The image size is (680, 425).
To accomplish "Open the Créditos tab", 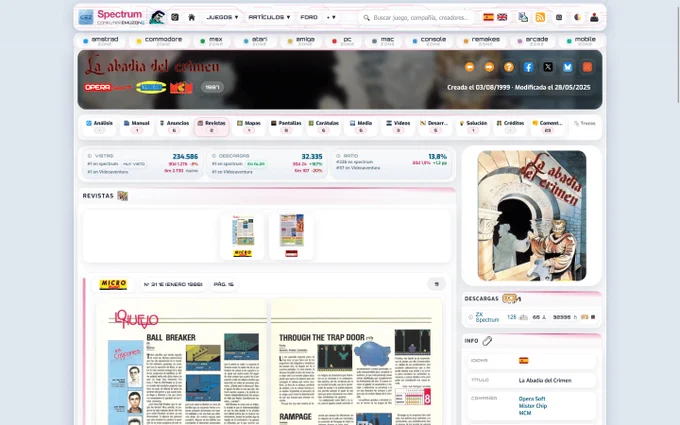I will pos(510,127).
